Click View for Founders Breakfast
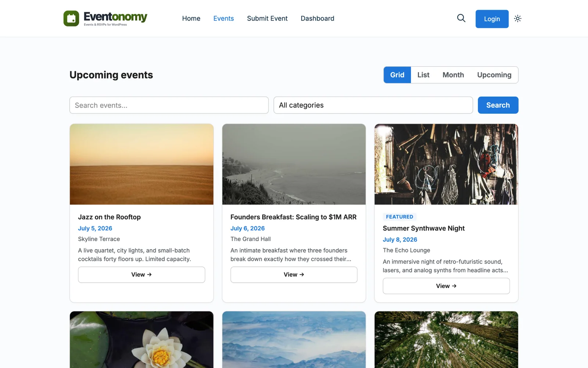Image resolution: width=588 pixels, height=368 pixels. point(294,275)
